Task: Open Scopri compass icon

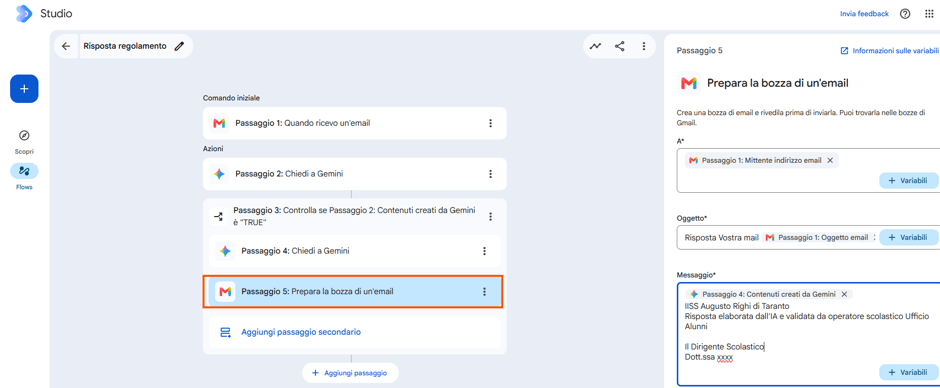Action: click(x=24, y=136)
